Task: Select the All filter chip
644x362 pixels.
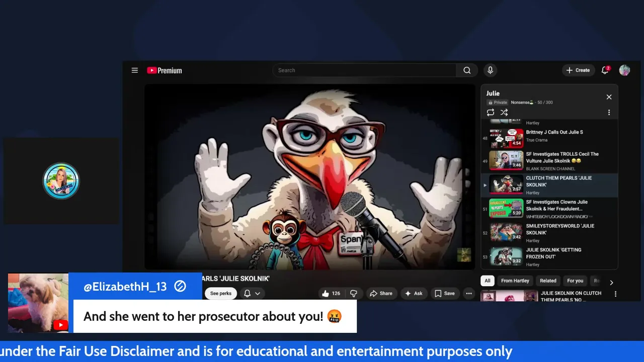Action: [x=488, y=281]
